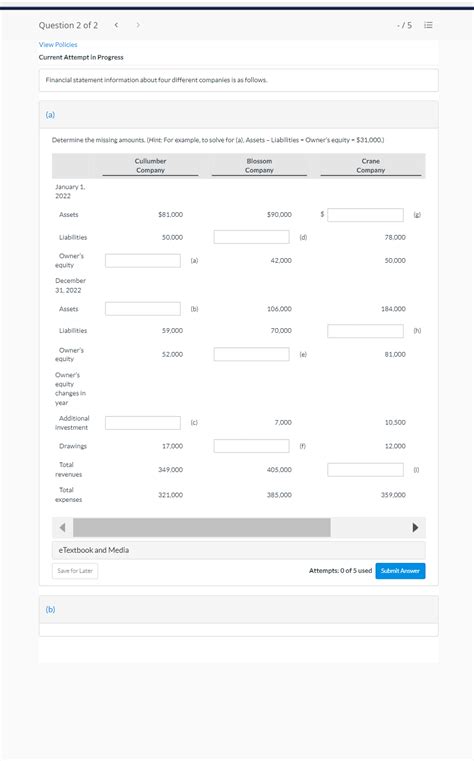
Task: Click the Save for Later button
Action: 75,571
